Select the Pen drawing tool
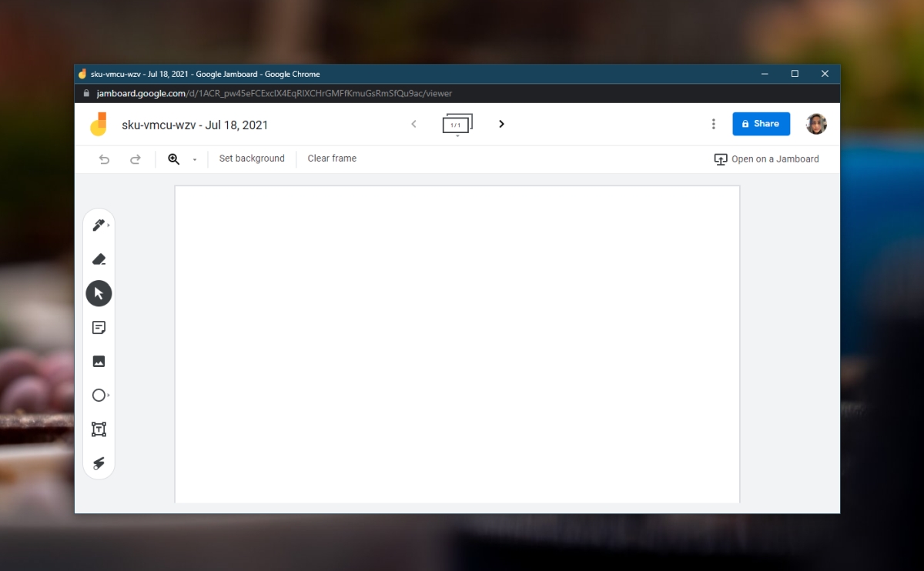This screenshot has width=924, height=571. click(99, 225)
